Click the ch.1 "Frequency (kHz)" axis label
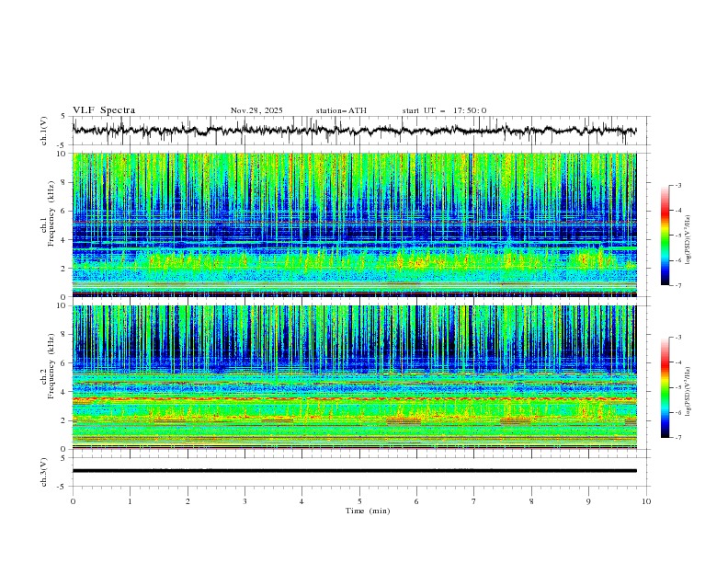The image size is (728, 563). [51, 214]
